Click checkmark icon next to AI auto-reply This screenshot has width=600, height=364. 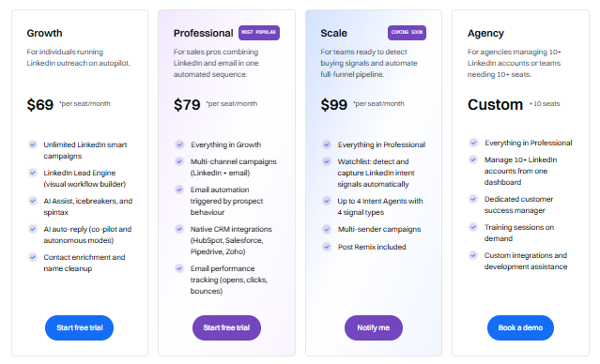coord(33,229)
